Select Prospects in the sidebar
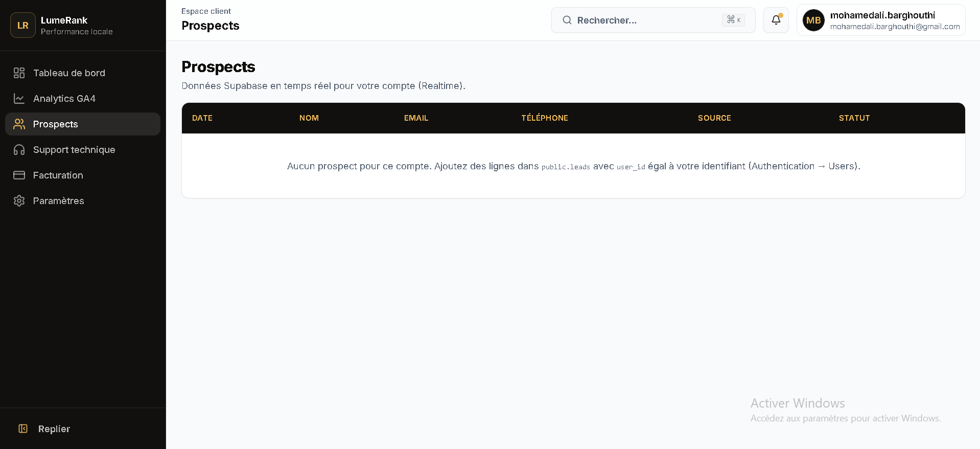This screenshot has height=449, width=980. point(83,124)
